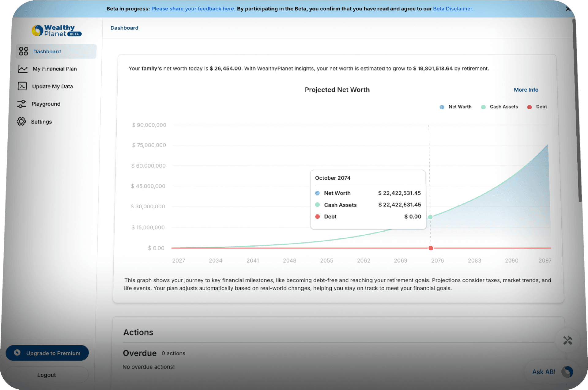
Task: Open Settings via the gear icon
Action: click(x=21, y=121)
